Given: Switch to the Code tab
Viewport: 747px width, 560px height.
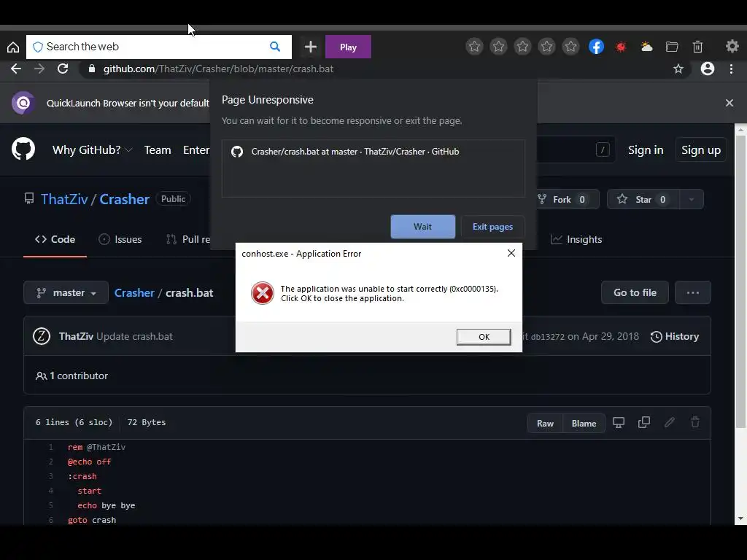Looking at the screenshot, I should (x=55, y=239).
